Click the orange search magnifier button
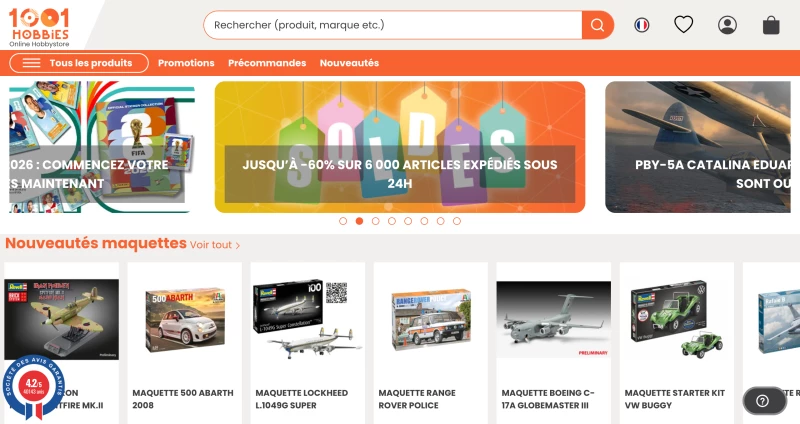This screenshot has height=424, width=800. pos(597,25)
